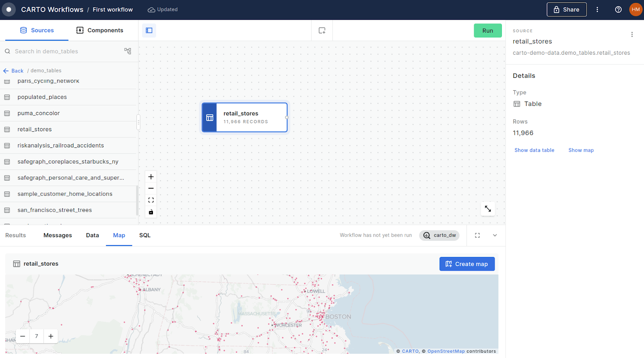Click the puma_concolor table icon
The width and height of the screenshot is (644, 358).
tap(7, 113)
